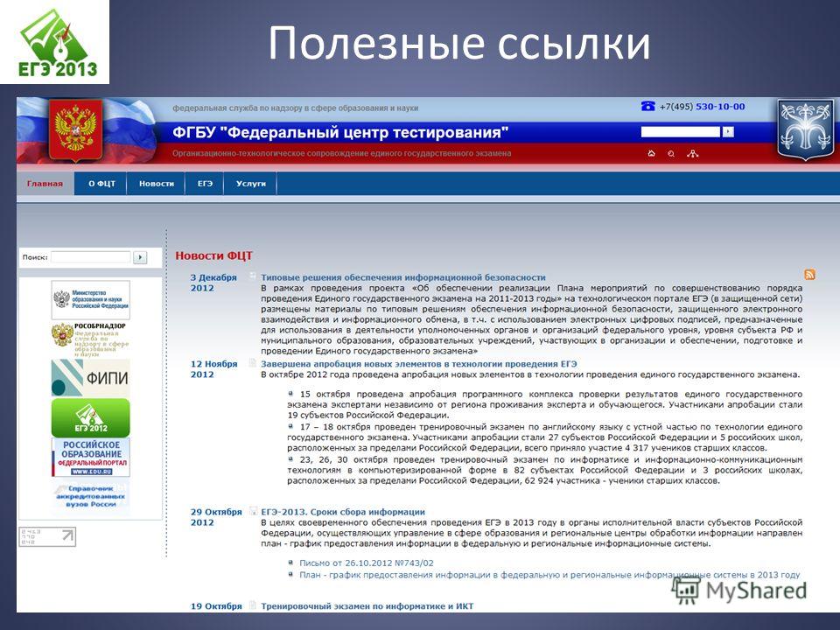
Task: Click into the header search input field
Action: (681, 132)
